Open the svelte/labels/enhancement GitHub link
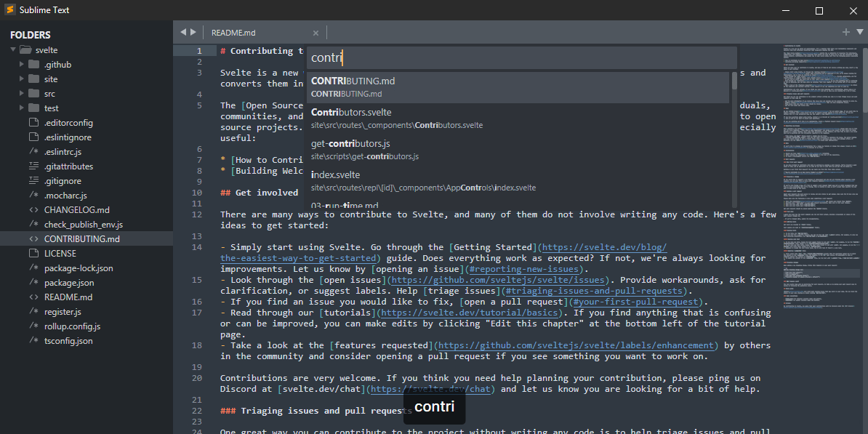The height and width of the screenshot is (434, 868). click(x=577, y=345)
